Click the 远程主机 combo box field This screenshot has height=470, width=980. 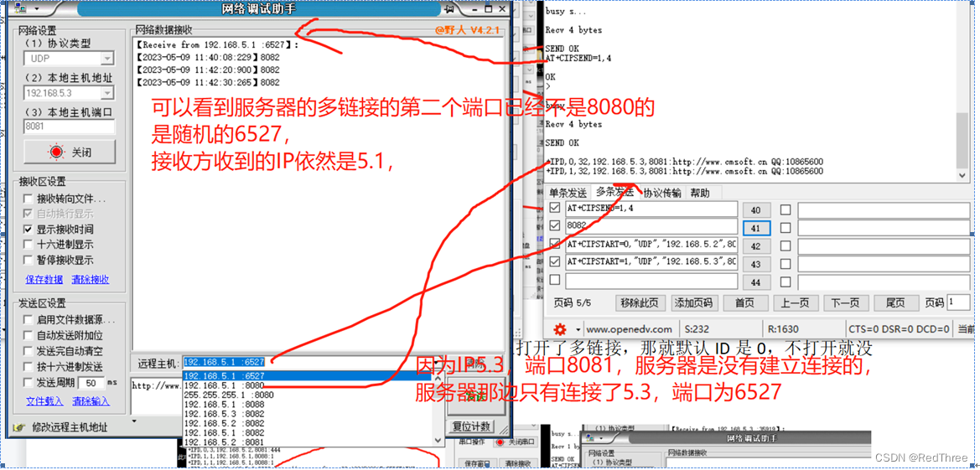pyautogui.click(x=306, y=362)
